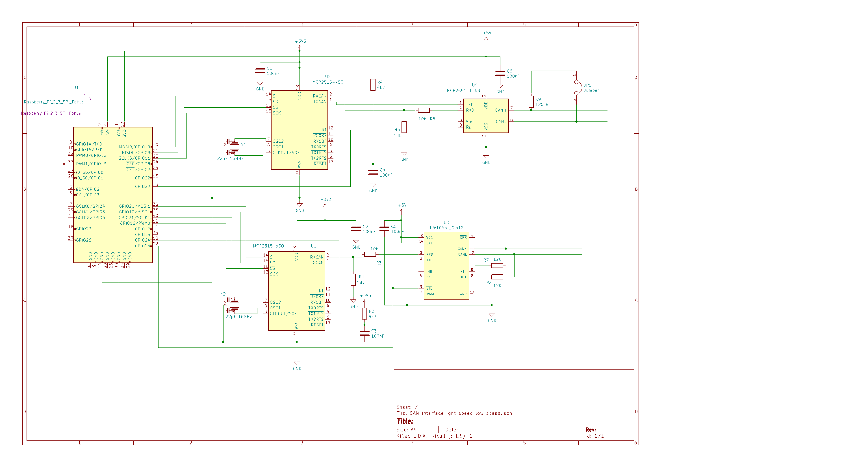
Task: Click capacitor C1 100nF symbol
Action: pos(260,70)
